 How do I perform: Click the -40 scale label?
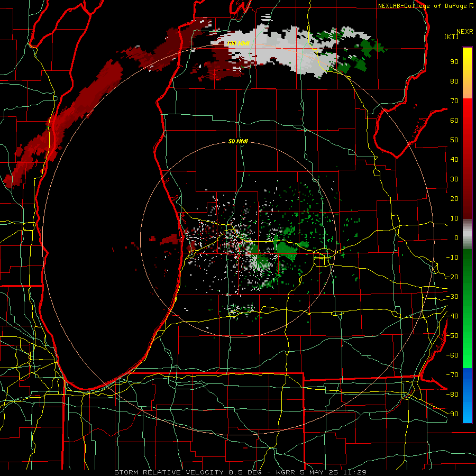click(452, 316)
